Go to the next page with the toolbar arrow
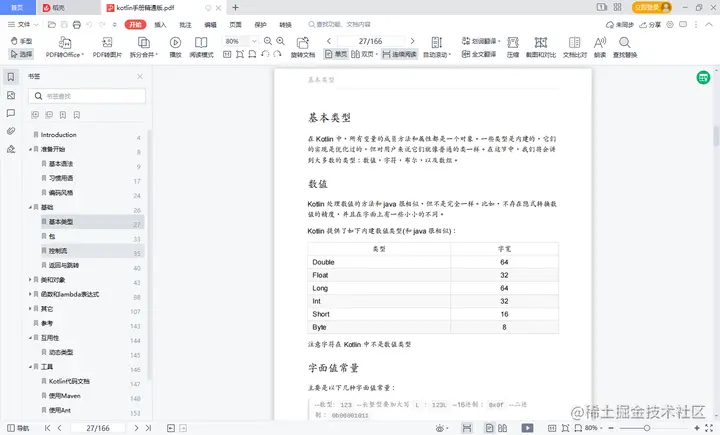Viewport: 720px width, 435px height. click(412, 41)
